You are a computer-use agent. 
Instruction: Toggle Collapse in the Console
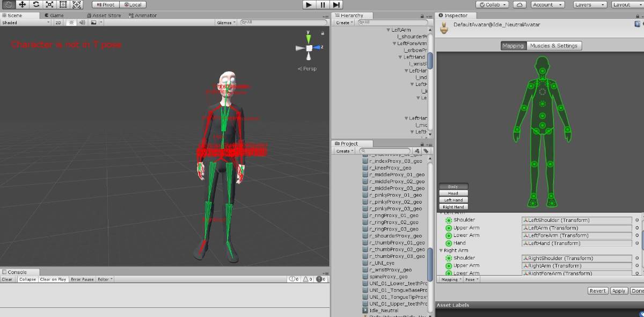coord(27,279)
